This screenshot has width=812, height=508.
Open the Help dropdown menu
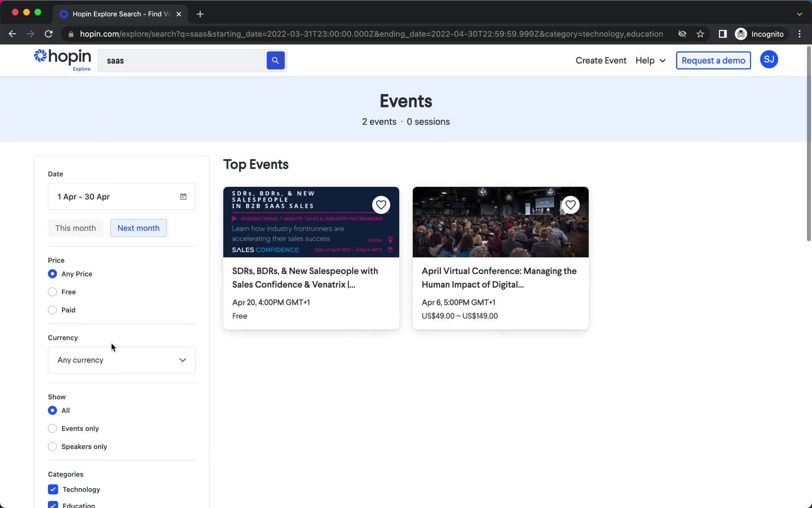tap(650, 60)
